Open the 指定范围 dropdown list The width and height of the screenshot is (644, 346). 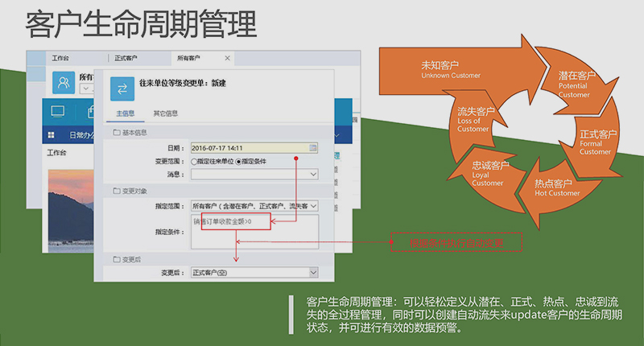313,206
